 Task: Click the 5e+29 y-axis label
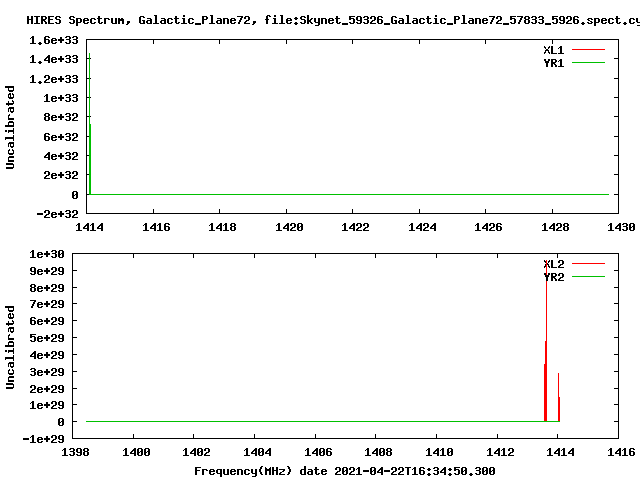pos(47,338)
